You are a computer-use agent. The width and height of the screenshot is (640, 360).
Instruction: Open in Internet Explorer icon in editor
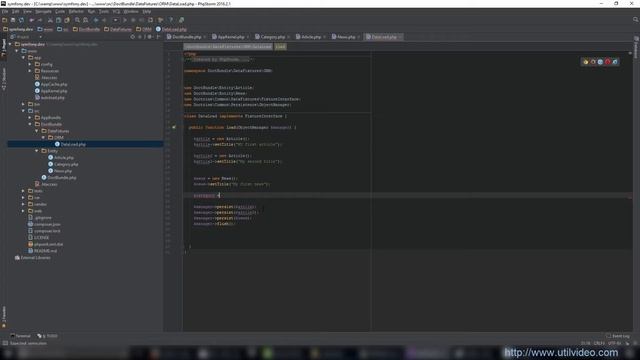coord(615,62)
